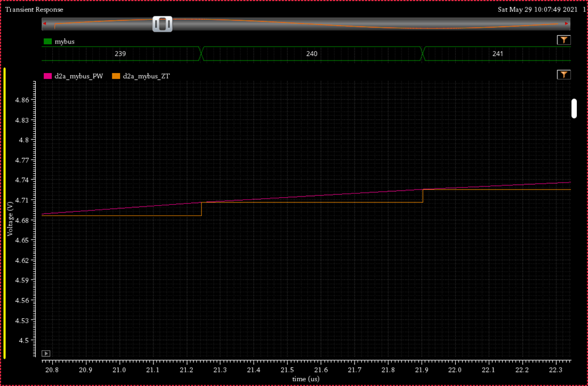This screenshot has width=588, height=386.
Task: Click bus value 240 segment
Action: (x=312, y=54)
